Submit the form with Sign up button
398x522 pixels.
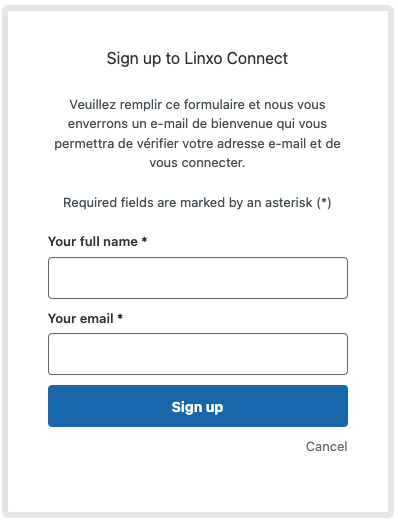[198, 406]
